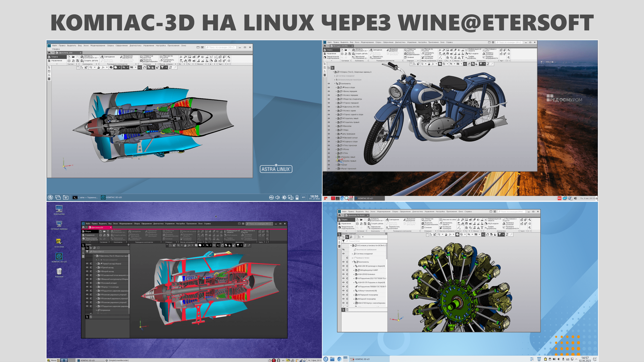Click 'Копировать объекты' in Аи-14 engine window
The height and width of the screenshot is (362, 644).
tap(446, 223)
